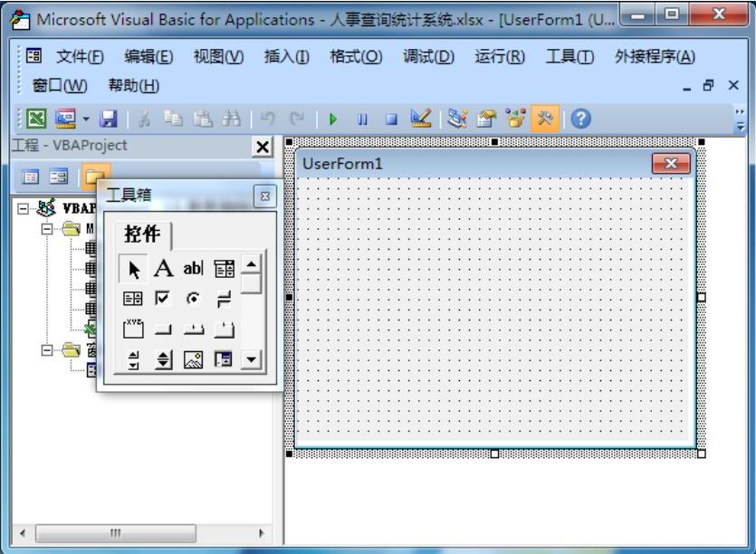This screenshot has height=554, width=756.
Task: Click project pane horizontal scrollbar thumb
Action: [116, 533]
